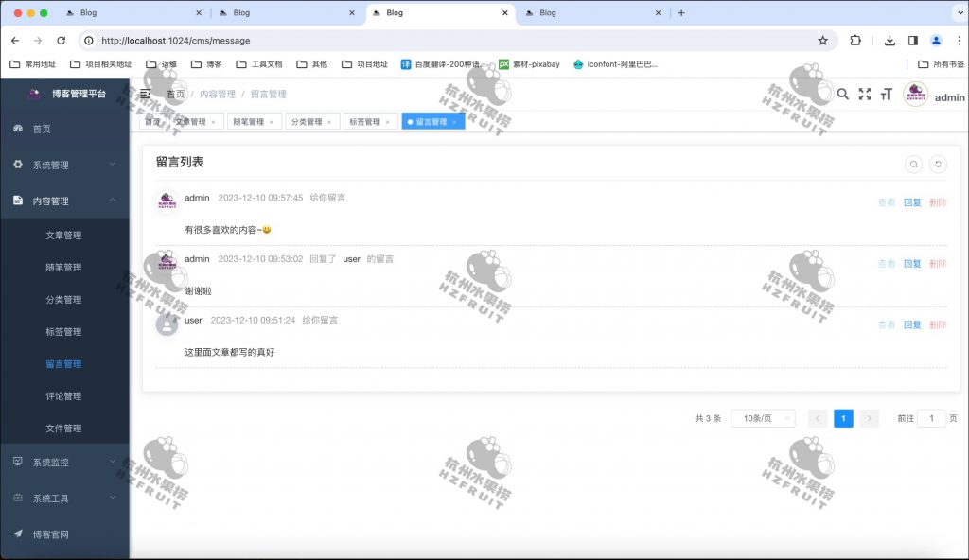Screen dimensions: 969x560
Task: Click 回复 on the user's message
Action: tap(911, 324)
